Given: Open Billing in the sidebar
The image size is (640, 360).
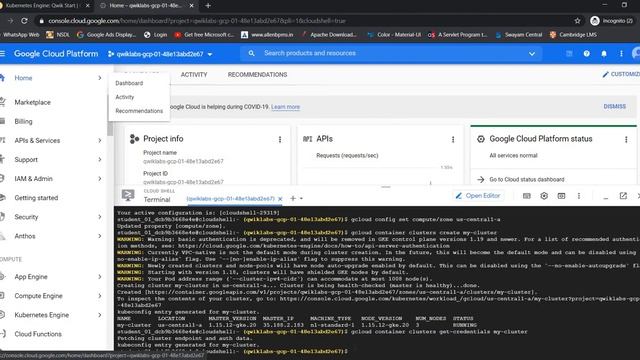Looking at the screenshot, I should coord(23,122).
